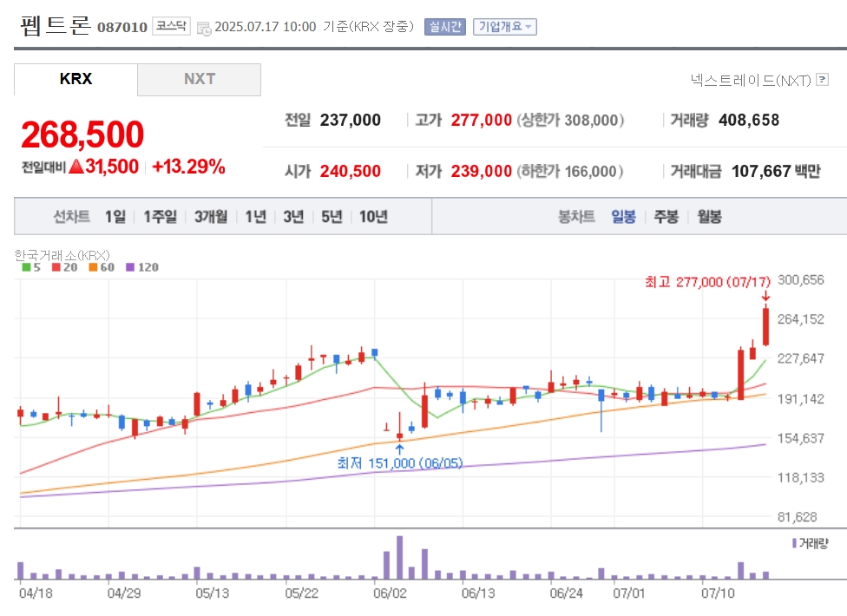The height and width of the screenshot is (616, 847).
Task: Click the red up-arrow price change icon
Action: point(76,167)
